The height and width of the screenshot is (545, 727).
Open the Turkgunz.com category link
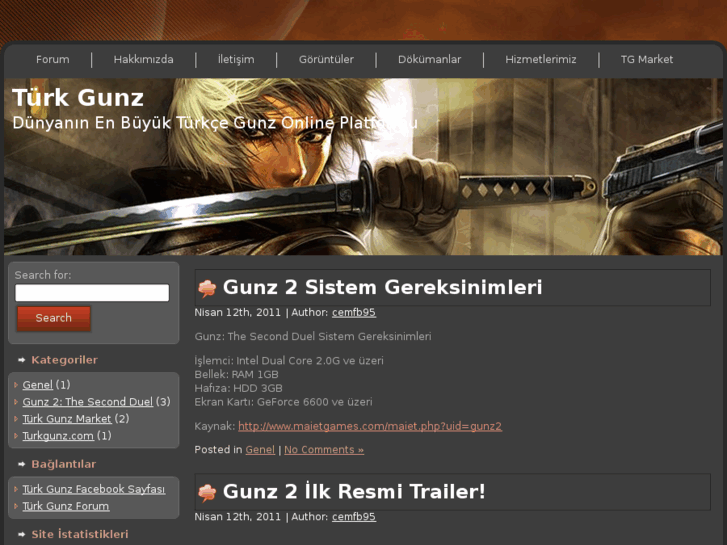coord(58,436)
